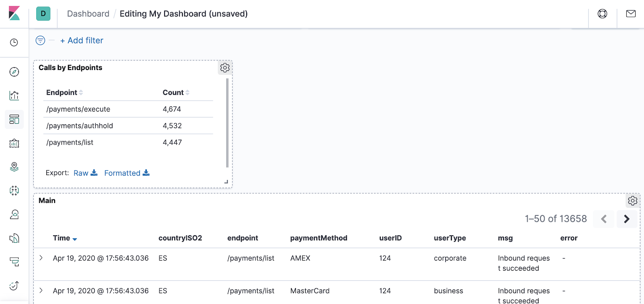Open Discover from the compass sidebar icon
Screen dimensions: 644x304
point(14,72)
